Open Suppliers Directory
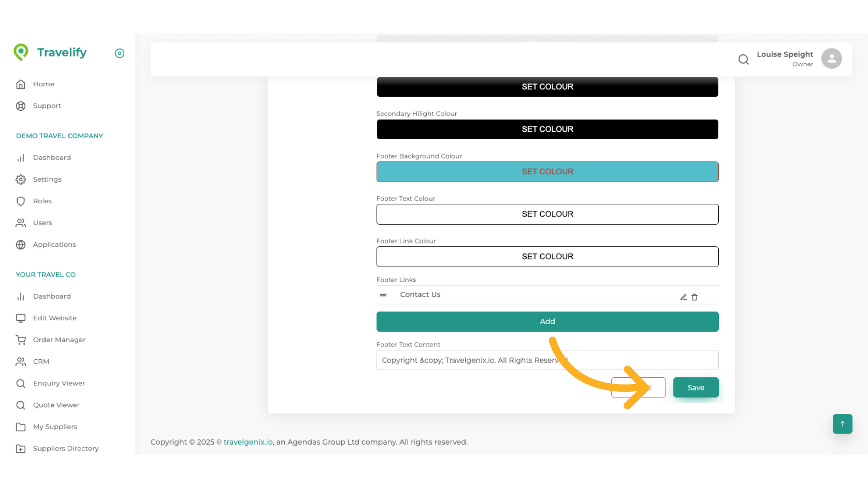 pyautogui.click(x=66, y=448)
